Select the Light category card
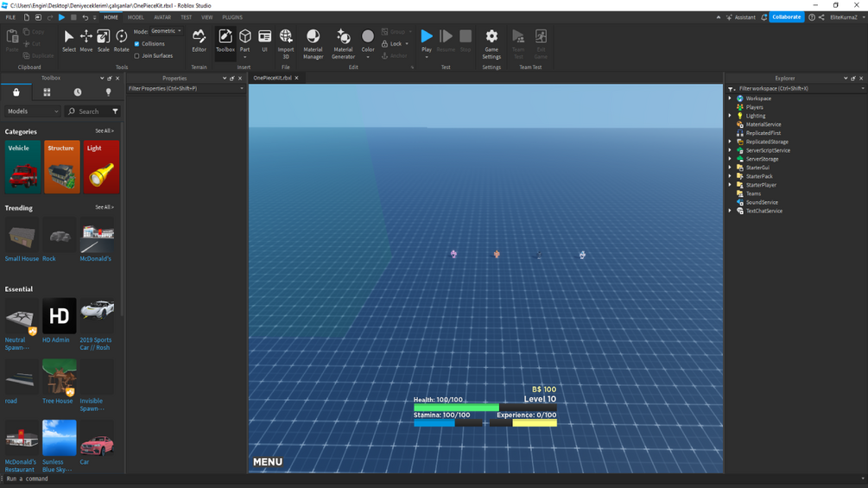This screenshot has height=488, width=868. [x=101, y=167]
